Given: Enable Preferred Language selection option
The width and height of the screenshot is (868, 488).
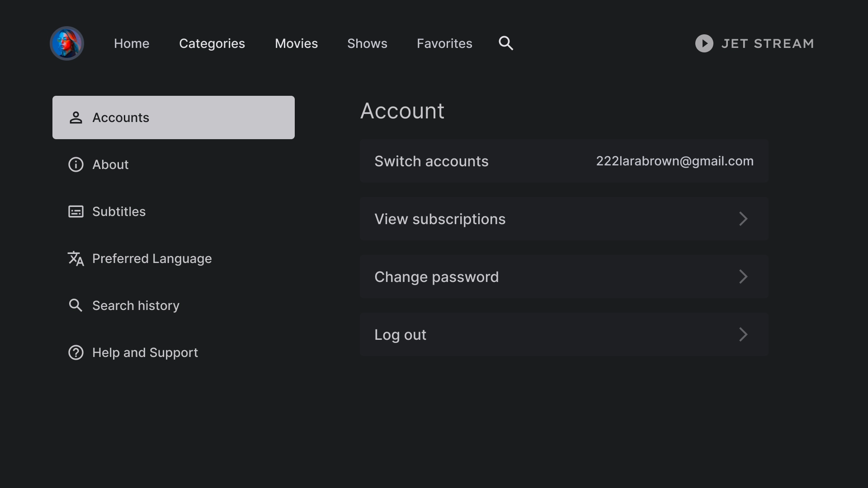Looking at the screenshot, I should click(152, 258).
